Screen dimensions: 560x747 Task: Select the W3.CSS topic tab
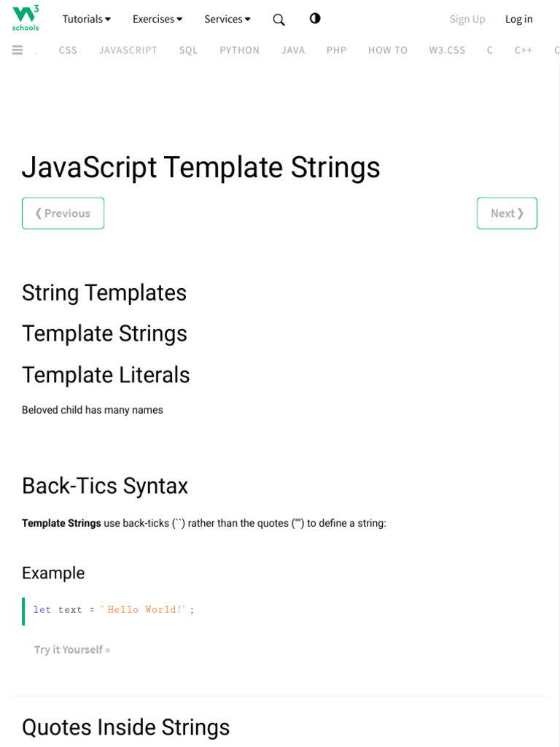(x=447, y=50)
